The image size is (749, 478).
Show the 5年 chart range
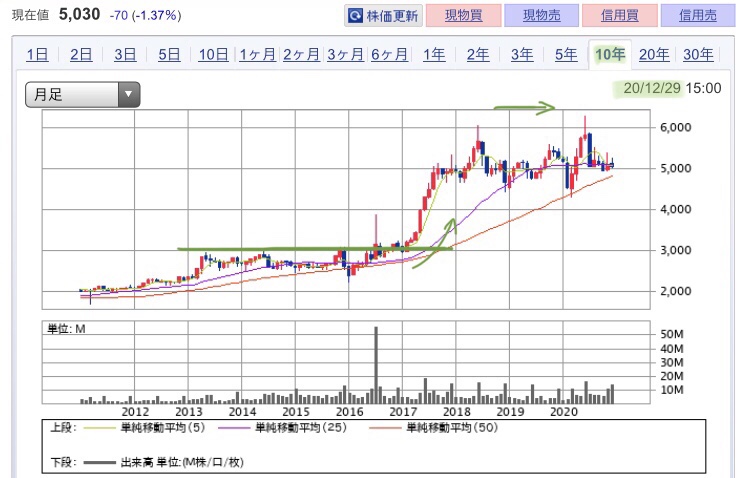click(565, 55)
